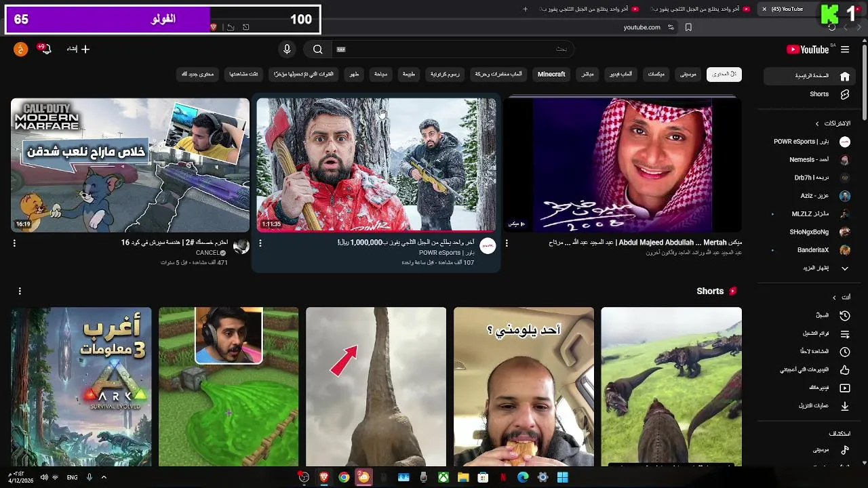
Task: Open the snowy mountain 1:11:35 video thumbnail
Action: (x=376, y=165)
